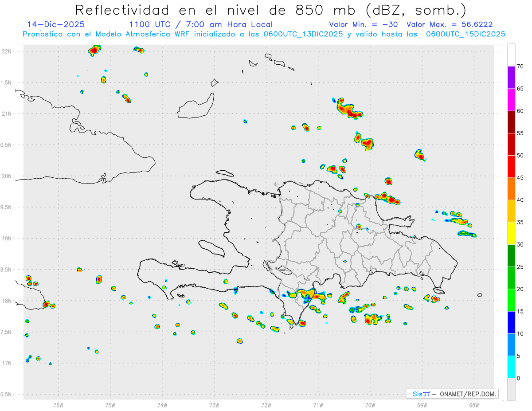
Task: Click the '21N' latitude axis label
Action: pos(7,114)
